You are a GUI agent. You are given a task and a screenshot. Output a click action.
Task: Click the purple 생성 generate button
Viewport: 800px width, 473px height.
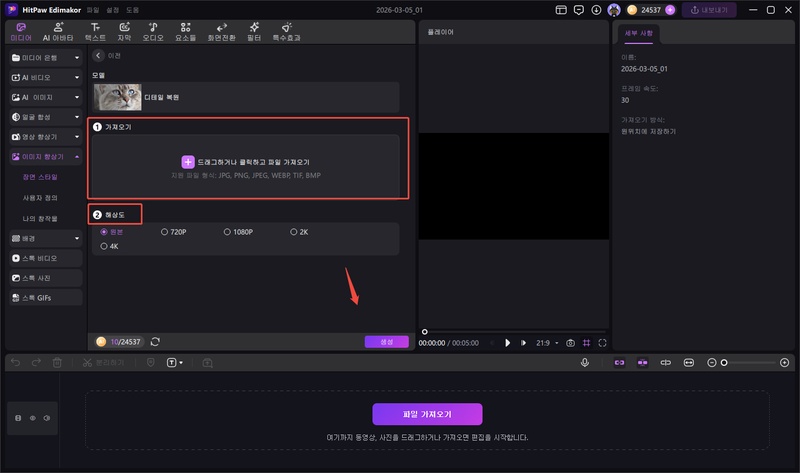(387, 342)
